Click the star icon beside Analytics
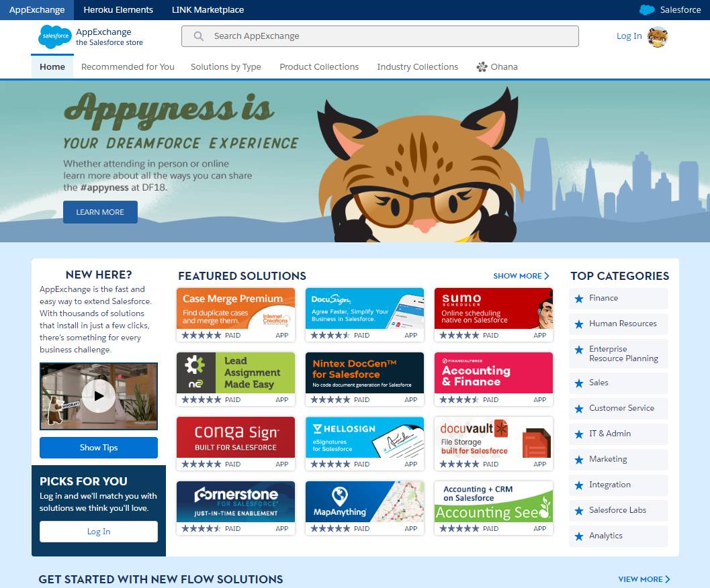The image size is (710, 588). [579, 536]
